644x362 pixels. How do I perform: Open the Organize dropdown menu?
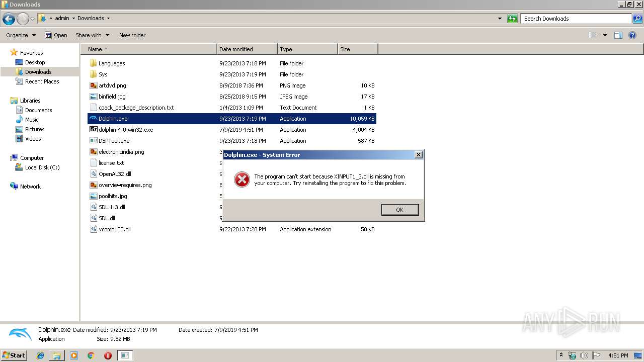pos(21,35)
